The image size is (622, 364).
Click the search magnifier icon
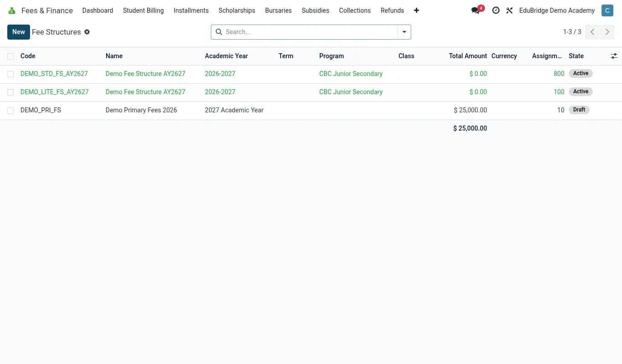[219, 32]
